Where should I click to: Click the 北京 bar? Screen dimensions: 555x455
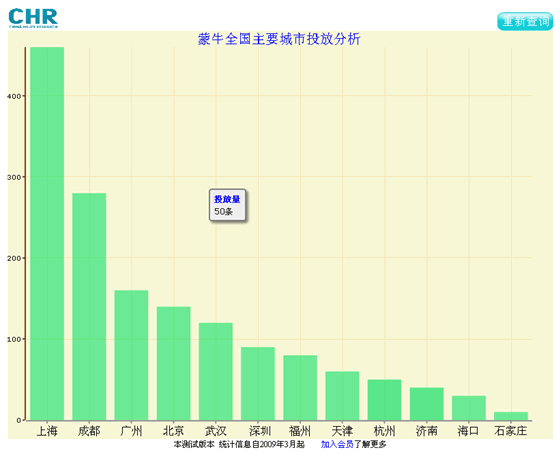click(173, 363)
